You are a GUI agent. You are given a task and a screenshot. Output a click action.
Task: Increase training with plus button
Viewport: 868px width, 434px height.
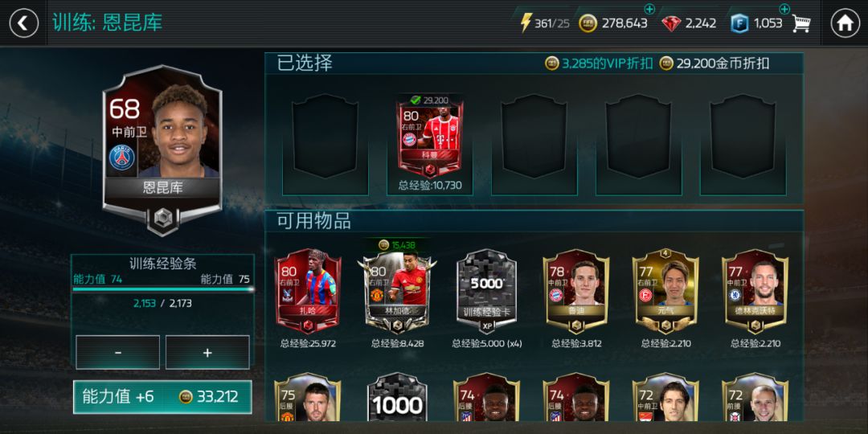click(207, 353)
